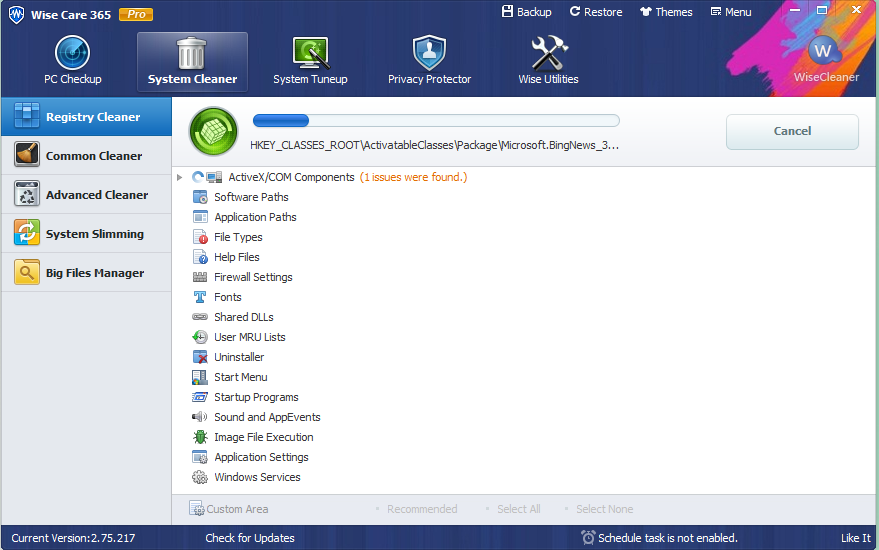Select the System Tuneup monitor icon
The height and width of the screenshot is (550, 879).
[x=310, y=53]
